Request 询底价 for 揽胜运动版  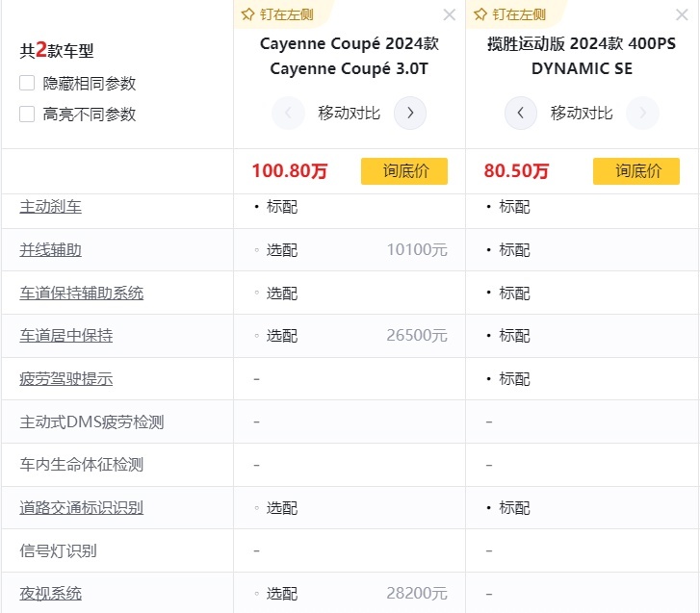point(636,171)
